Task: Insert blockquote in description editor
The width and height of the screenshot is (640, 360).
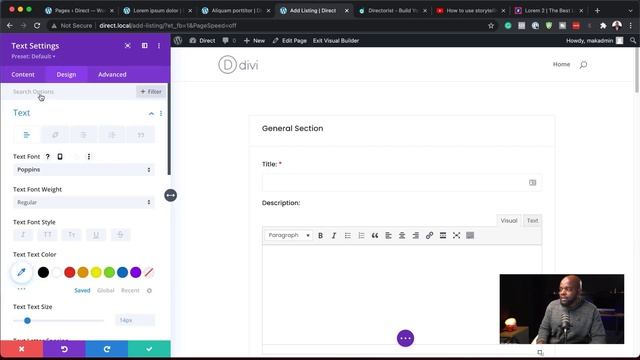Action: (375, 236)
